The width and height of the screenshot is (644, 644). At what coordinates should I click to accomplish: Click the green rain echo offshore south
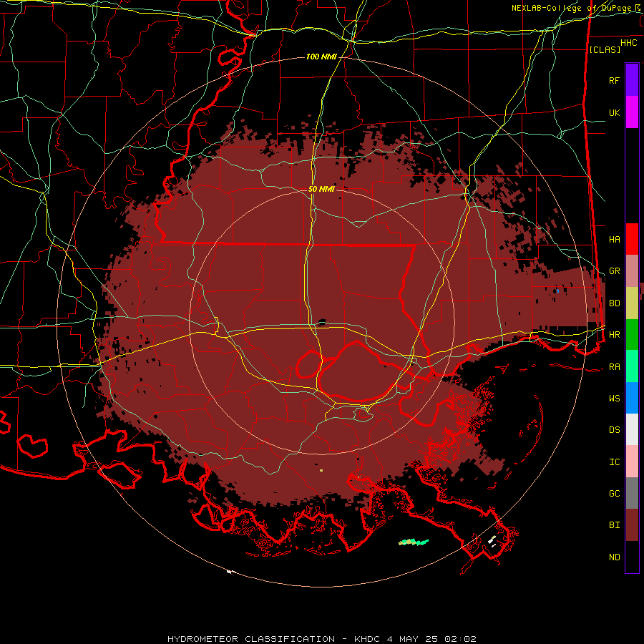pos(414,542)
